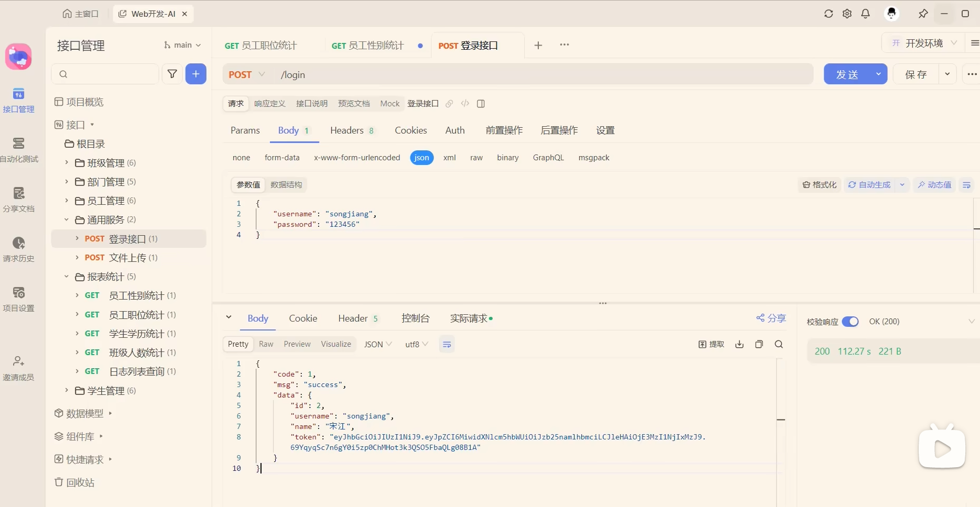Click the 动态值 button
This screenshot has height=507, width=980.
coord(934,185)
